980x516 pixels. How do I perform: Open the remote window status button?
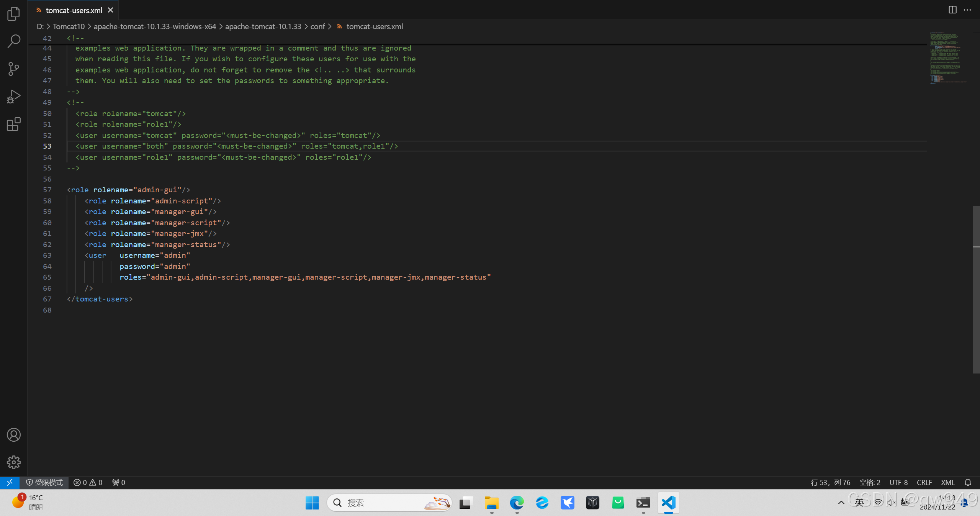[x=10, y=483]
